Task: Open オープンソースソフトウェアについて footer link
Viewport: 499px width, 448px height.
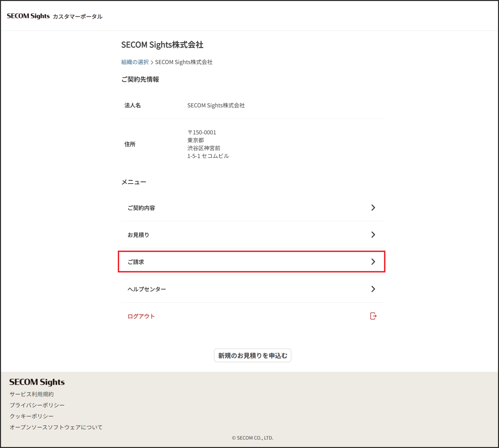Action: [56, 427]
